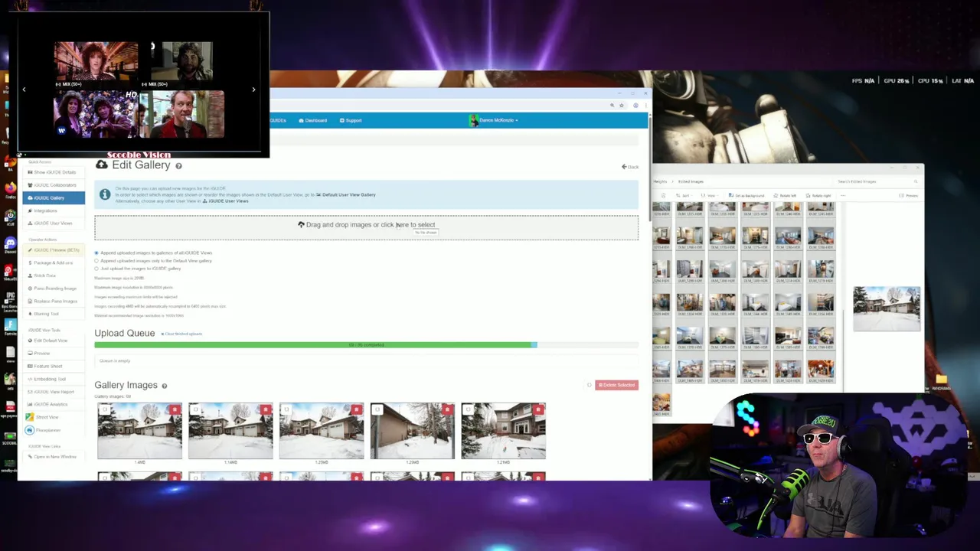Image resolution: width=980 pixels, height=551 pixels.
Task: Click the Gallery Images help question icon
Action: [x=164, y=386]
